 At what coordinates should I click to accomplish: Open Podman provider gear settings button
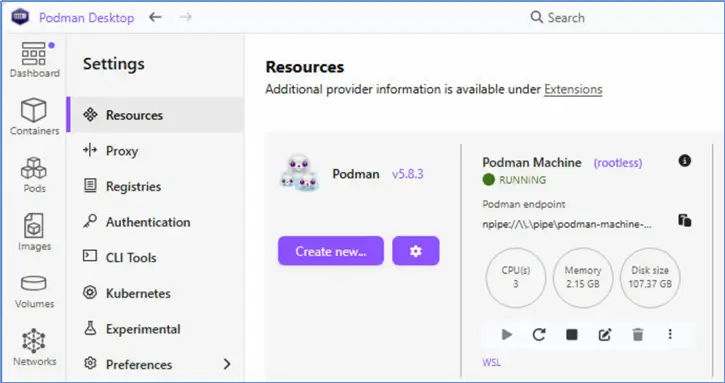pyautogui.click(x=416, y=251)
